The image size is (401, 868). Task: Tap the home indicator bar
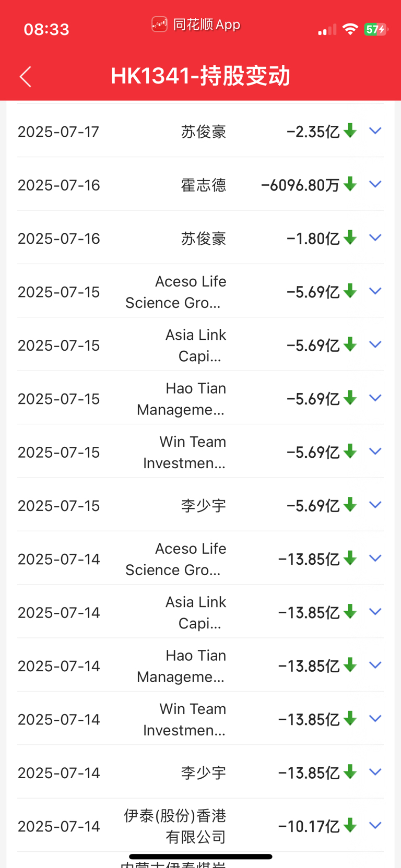pos(200,857)
